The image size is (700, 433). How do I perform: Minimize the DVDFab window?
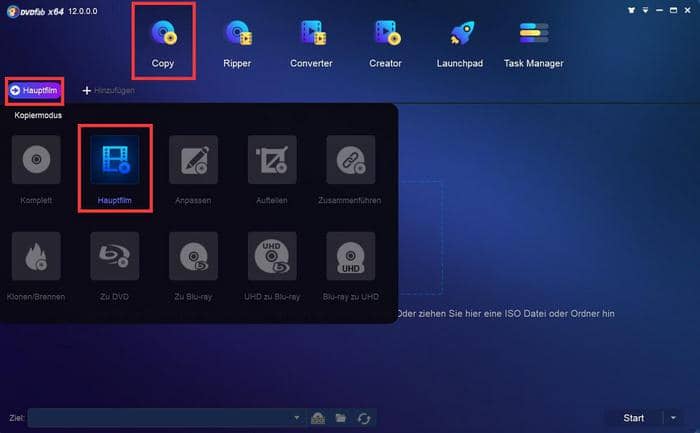click(x=659, y=10)
